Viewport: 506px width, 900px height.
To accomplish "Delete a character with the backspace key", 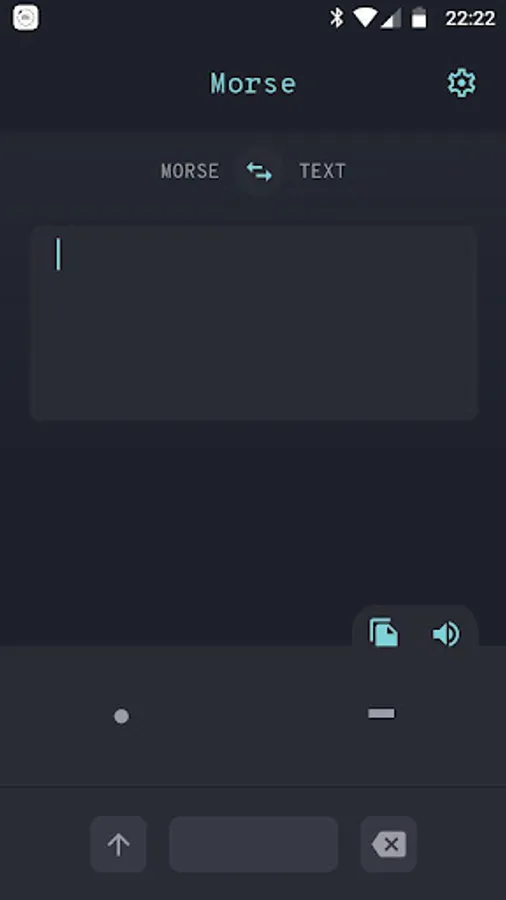I will pos(389,844).
